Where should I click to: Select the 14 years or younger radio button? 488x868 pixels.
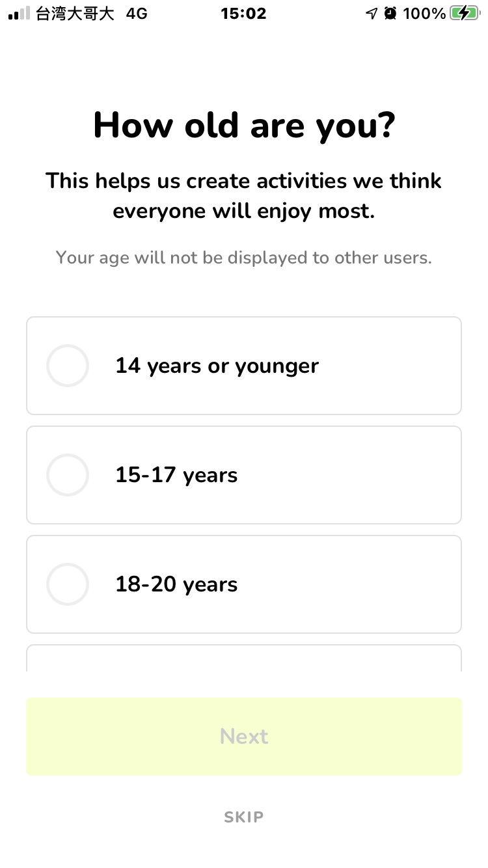(x=68, y=366)
